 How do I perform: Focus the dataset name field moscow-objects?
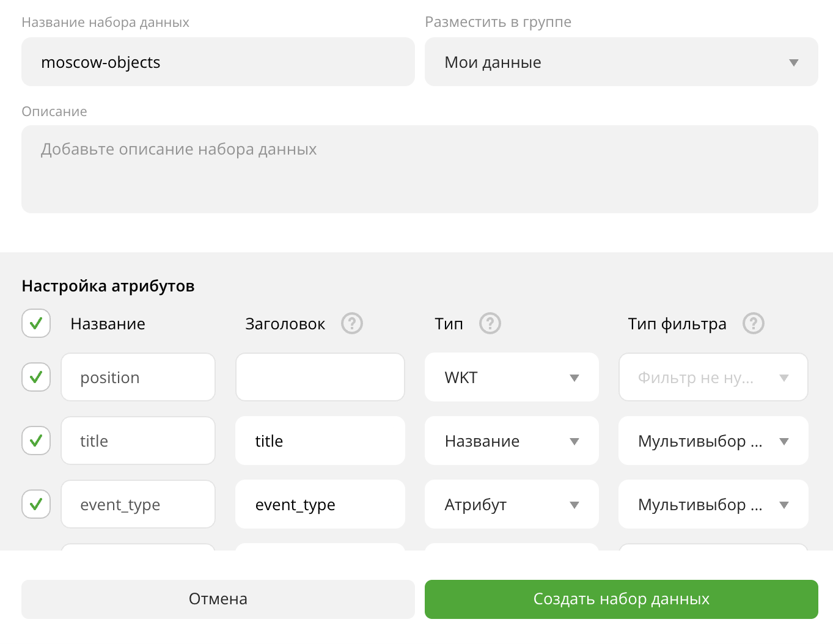[x=218, y=62]
